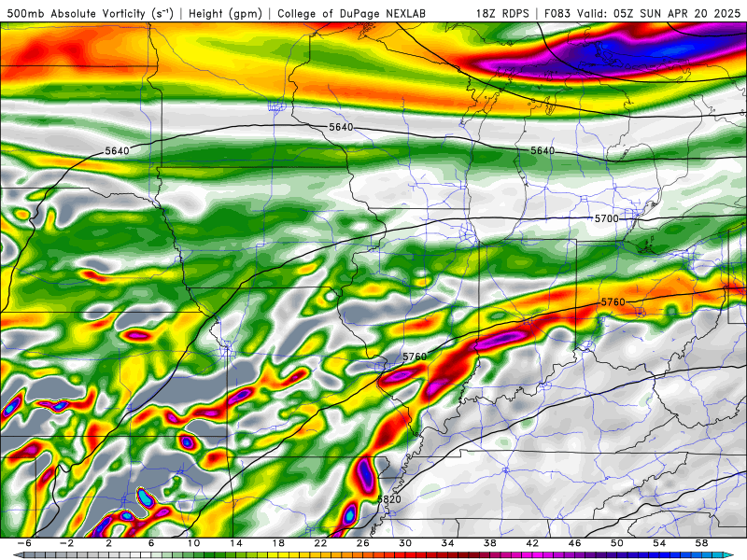
Task: Click the "500mb Absolute Vorticity" title text
Action: [76, 14]
